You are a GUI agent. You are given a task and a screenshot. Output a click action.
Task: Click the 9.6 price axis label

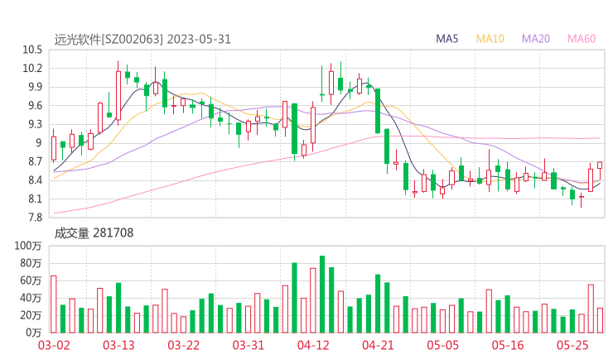35,105
